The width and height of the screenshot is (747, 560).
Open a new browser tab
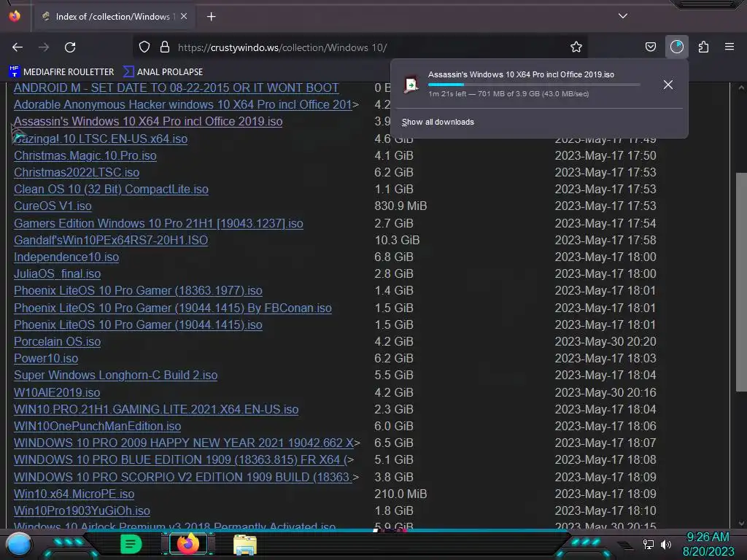(211, 17)
